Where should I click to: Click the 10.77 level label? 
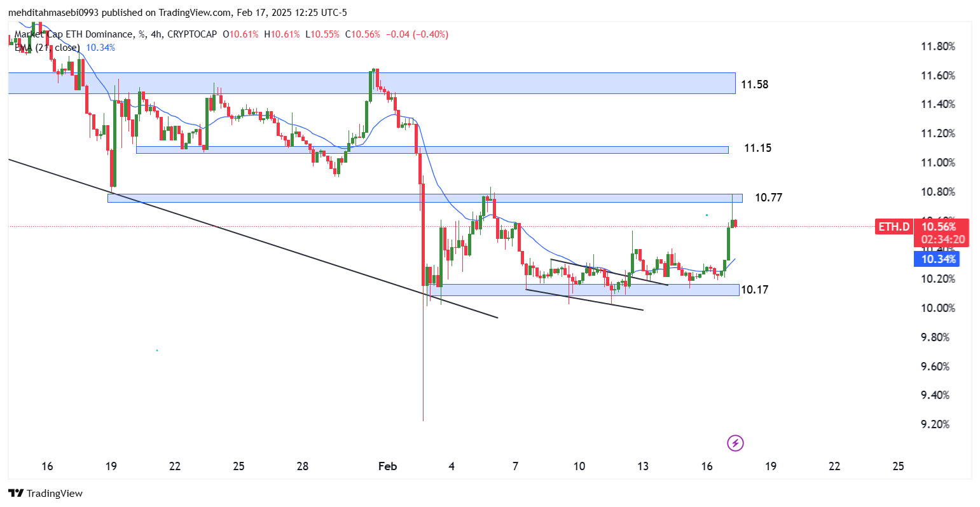click(768, 198)
